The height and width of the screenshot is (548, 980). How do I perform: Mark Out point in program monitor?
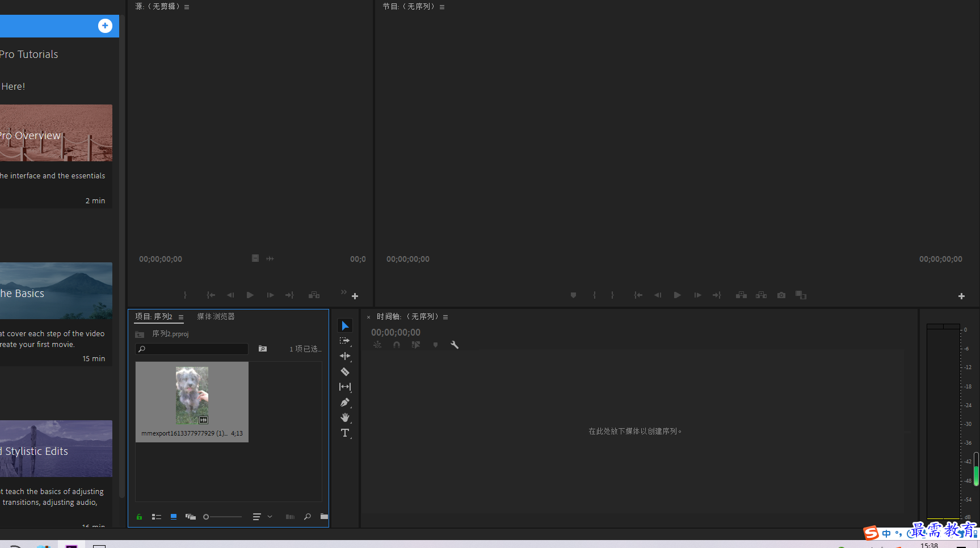tap(612, 295)
